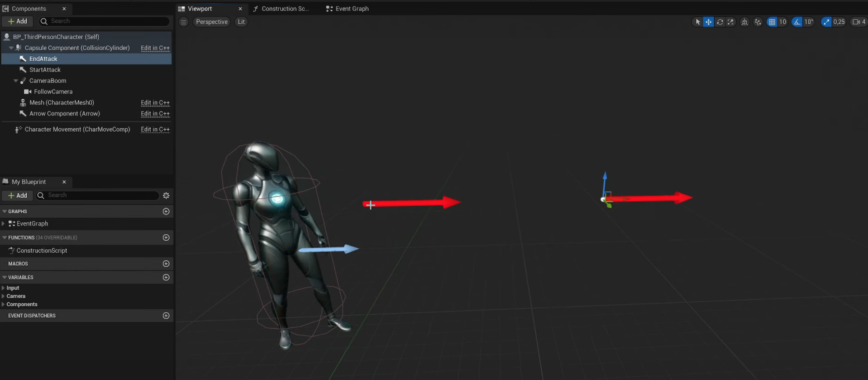This screenshot has width=868, height=380.
Task: Close the Components panel tab
Action: pyautogui.click(x=64, y=9)
